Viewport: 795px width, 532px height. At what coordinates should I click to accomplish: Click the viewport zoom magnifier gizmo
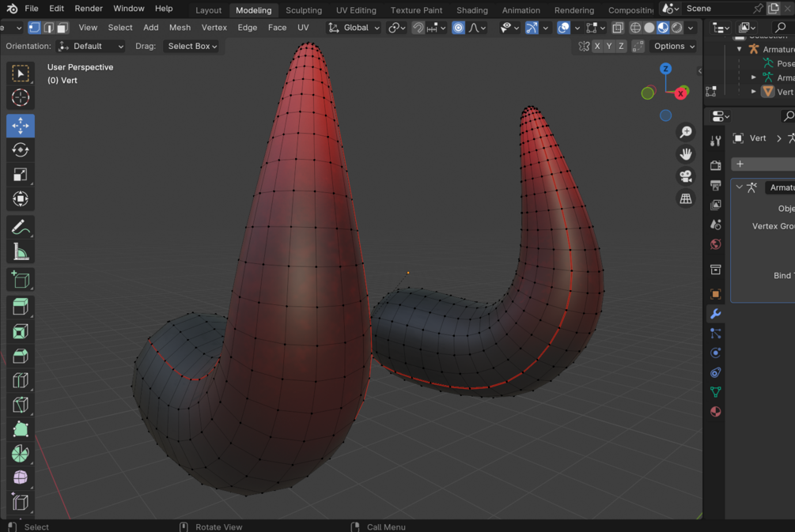coord(686,132)
